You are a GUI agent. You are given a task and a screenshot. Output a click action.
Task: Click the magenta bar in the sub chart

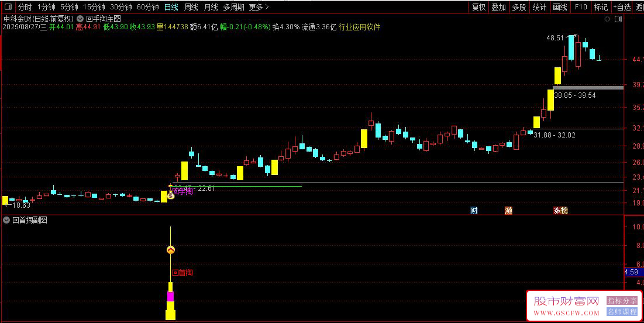170,296
